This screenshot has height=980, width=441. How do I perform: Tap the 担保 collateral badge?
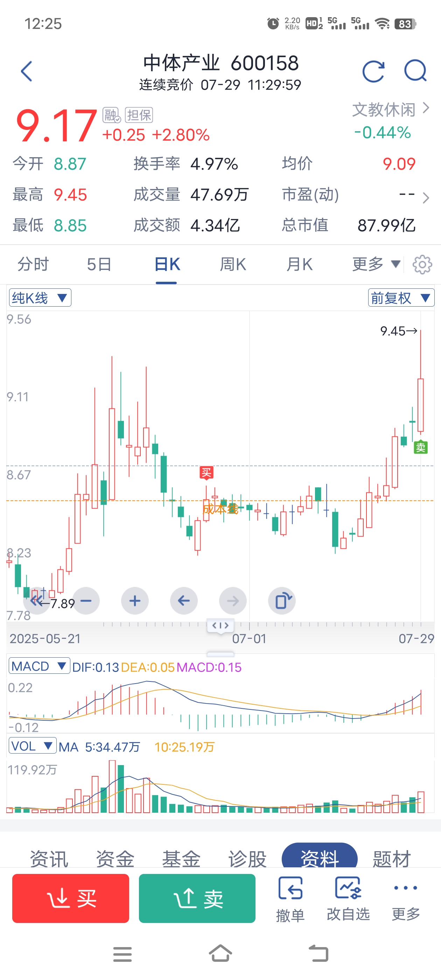(139, 115)
